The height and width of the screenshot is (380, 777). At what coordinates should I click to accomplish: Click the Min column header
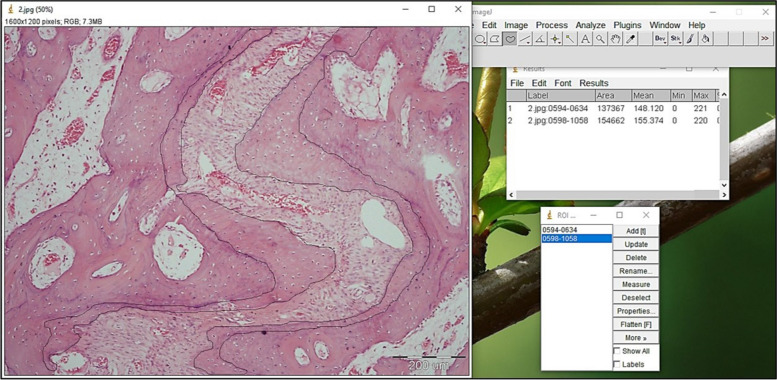(680, 96)
